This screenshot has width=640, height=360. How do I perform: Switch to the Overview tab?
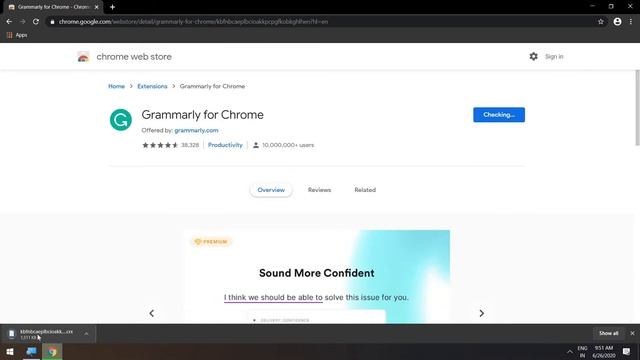(271, 190)
